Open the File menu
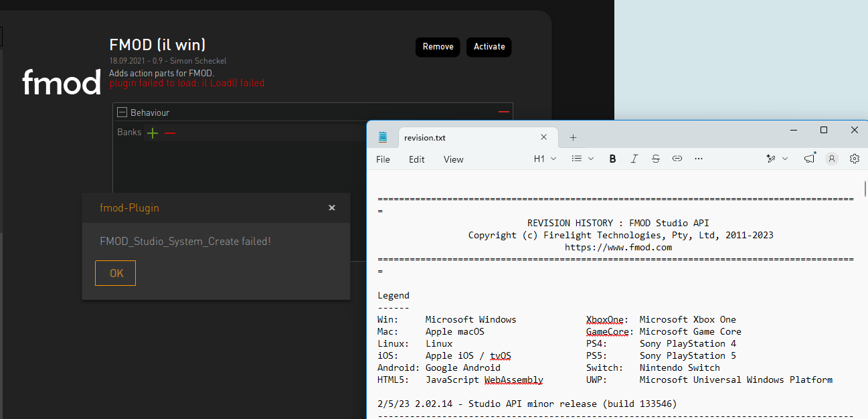Screen dimensions: 868x419 point(383,159)
